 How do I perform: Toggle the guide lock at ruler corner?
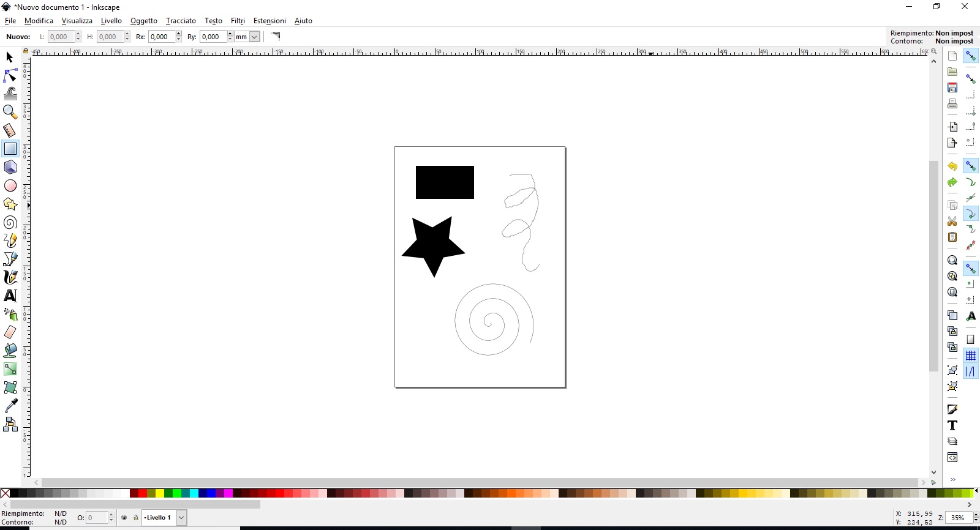(26, 51)
